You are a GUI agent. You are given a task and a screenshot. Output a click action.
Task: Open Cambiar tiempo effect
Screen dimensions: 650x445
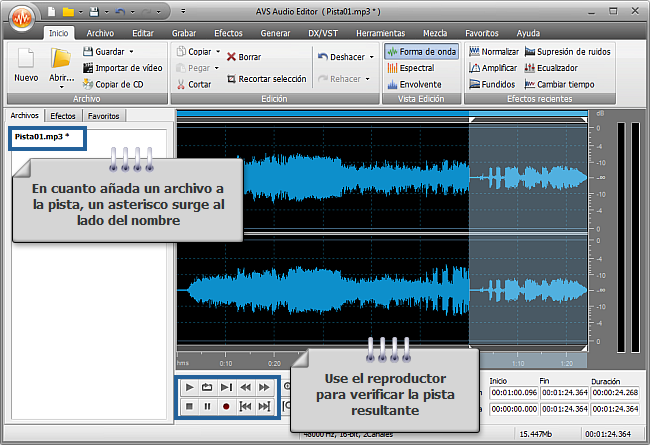pos(560,85)
